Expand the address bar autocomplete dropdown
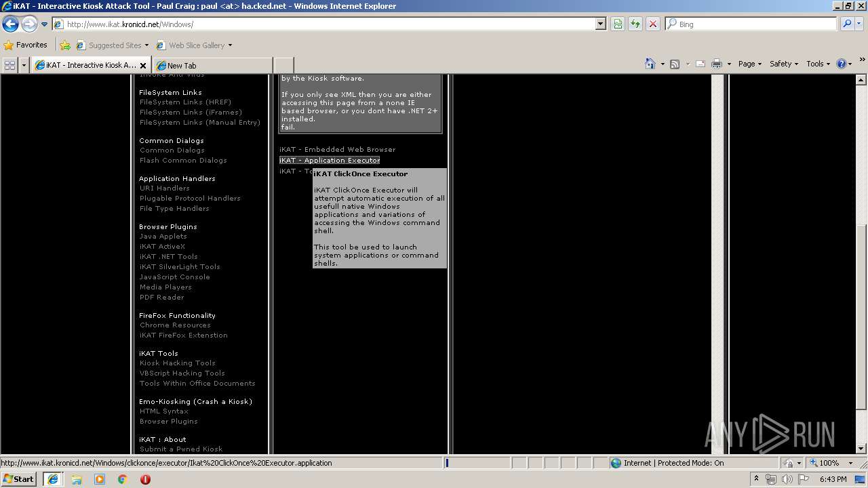The height and width of the screenshot is (488, 868). [601, 24]
